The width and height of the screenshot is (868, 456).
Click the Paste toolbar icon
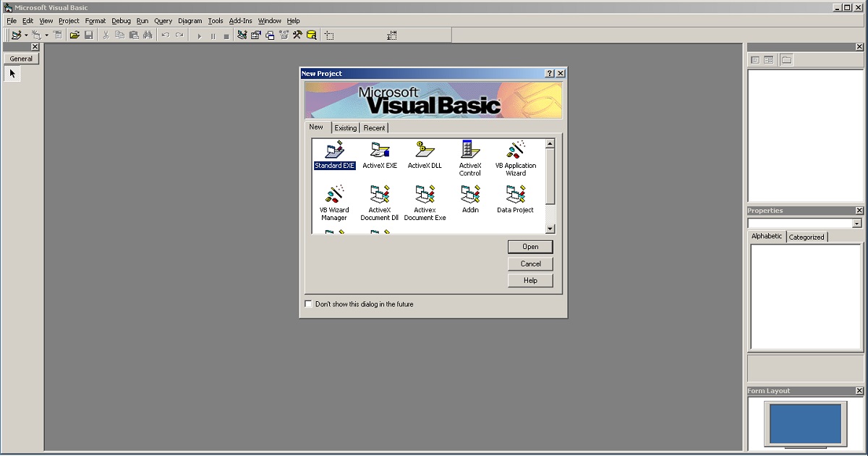pyautogui.click(x=134, y=35)
